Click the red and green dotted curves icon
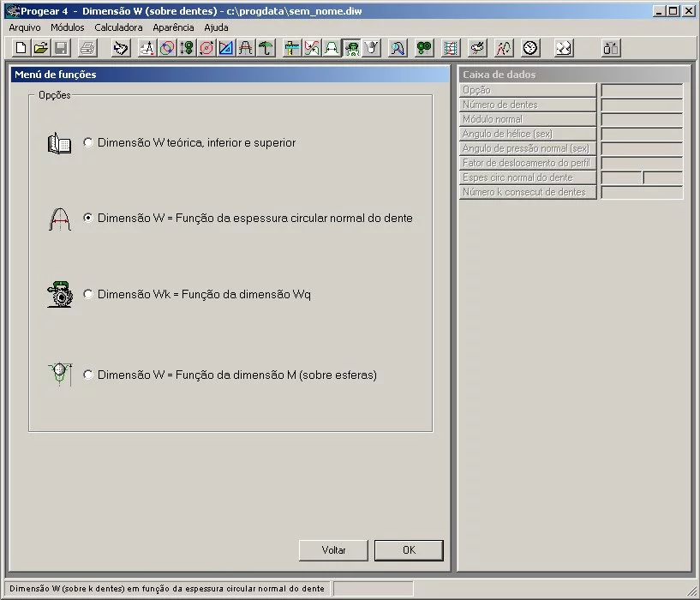 click(504, 48)
